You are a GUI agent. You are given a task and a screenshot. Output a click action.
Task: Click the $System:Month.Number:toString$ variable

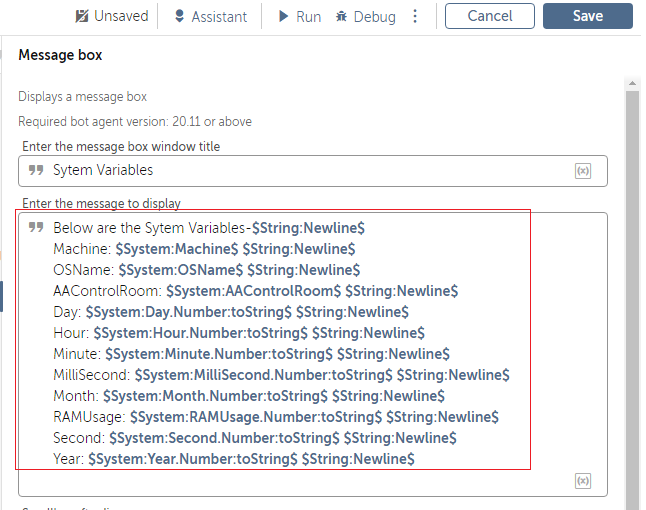coord(215,396)
